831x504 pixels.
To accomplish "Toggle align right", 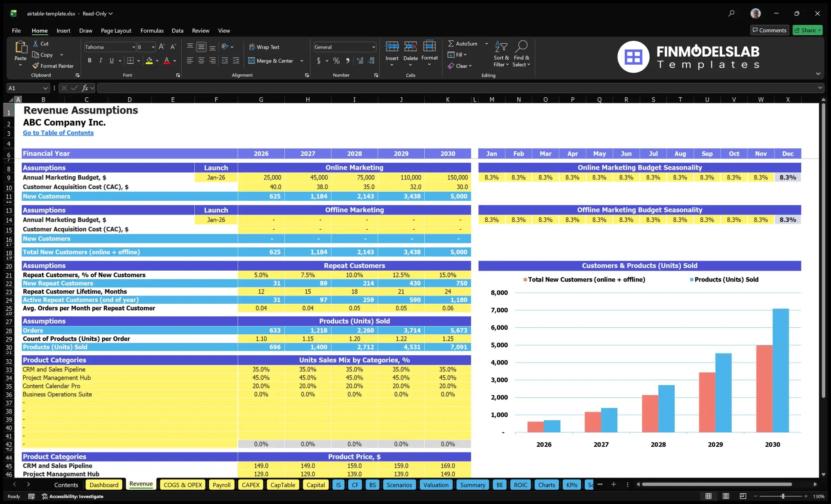I will (x=212, y=60).
